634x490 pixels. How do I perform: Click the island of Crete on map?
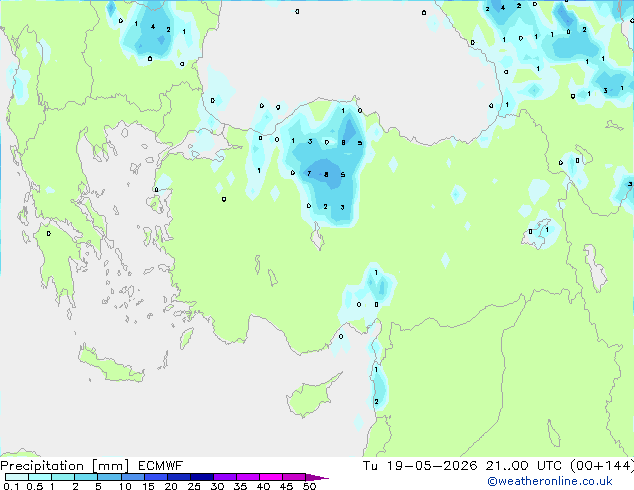point(110,364)
